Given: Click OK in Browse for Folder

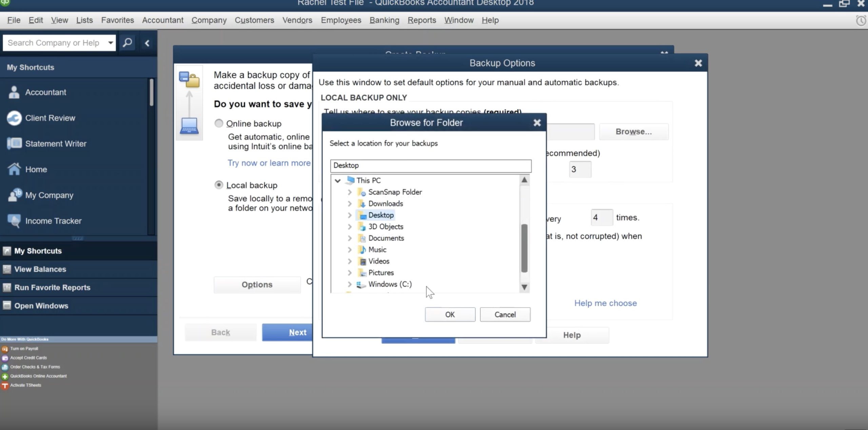Looking at the screenshot, I should click(450, 314).
